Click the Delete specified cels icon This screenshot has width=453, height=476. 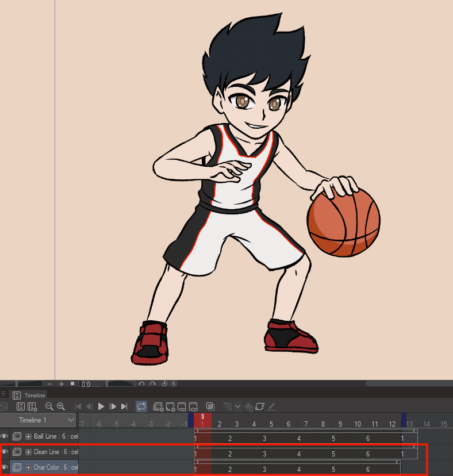193,406
